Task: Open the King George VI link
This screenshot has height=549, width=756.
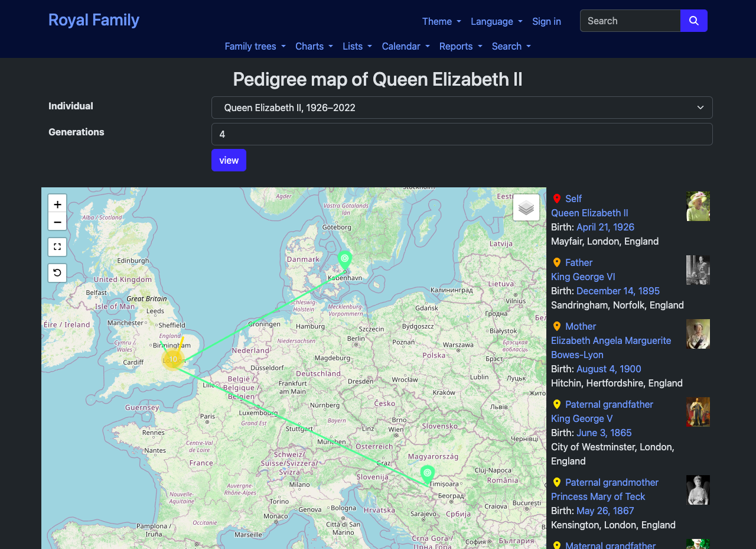Action: 583,277
